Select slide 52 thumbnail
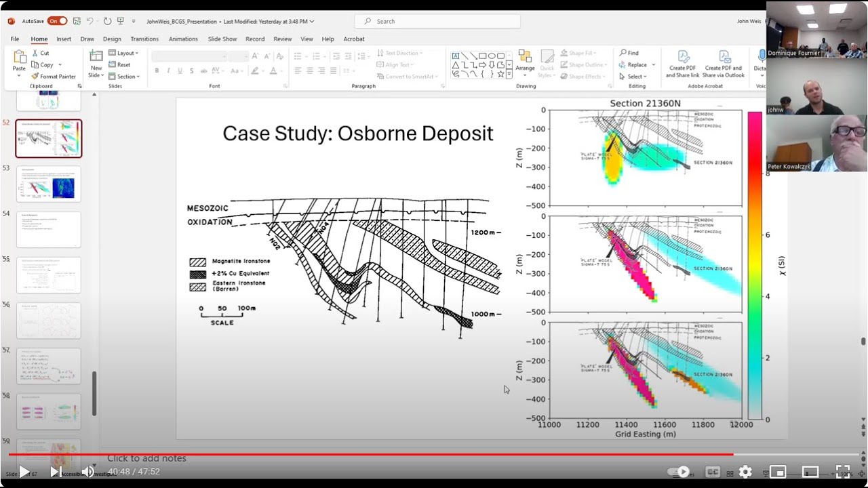This screenshot has width=868, height=488. tap(49, 138)
